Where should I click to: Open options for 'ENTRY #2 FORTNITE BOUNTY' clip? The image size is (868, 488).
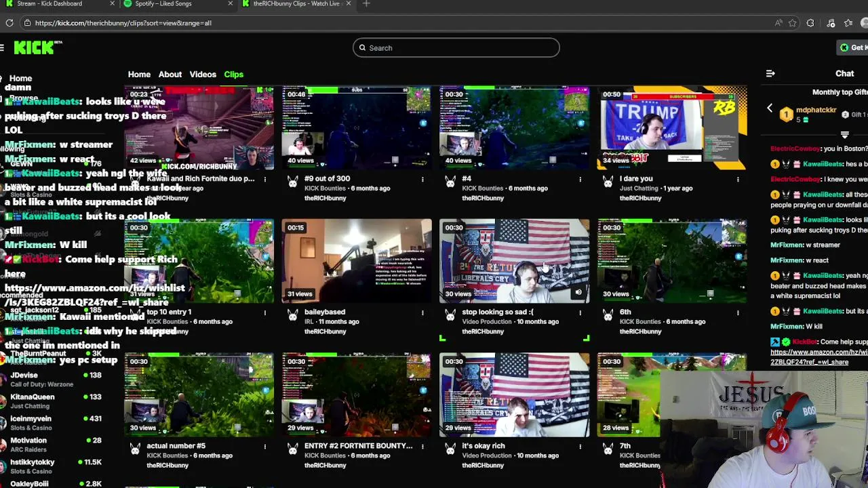[422, 447]
